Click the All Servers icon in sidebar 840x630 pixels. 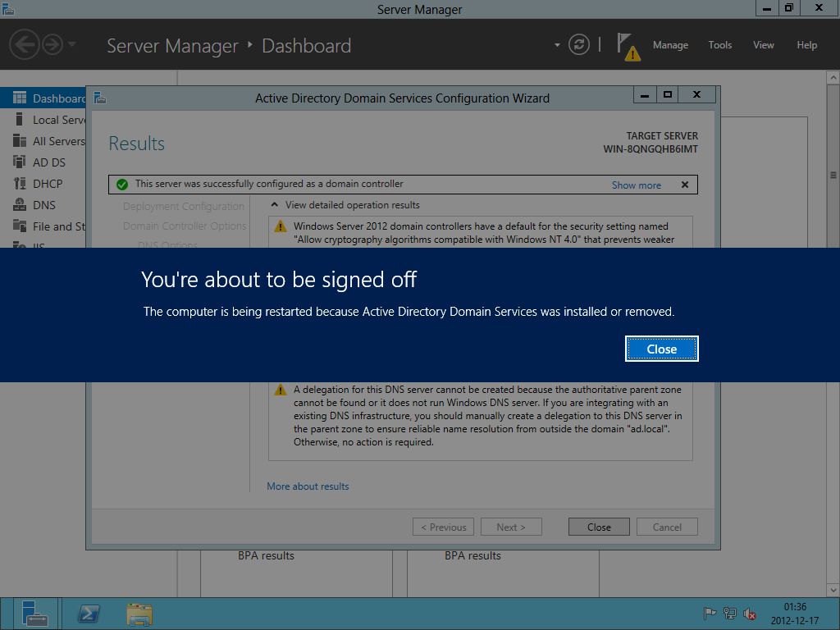click(x=20, y=140)
